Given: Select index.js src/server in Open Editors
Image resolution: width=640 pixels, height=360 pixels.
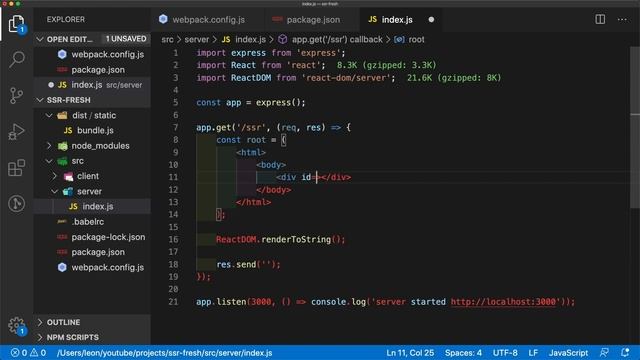Looking at the screenshot, I should (x=92, y=85).
